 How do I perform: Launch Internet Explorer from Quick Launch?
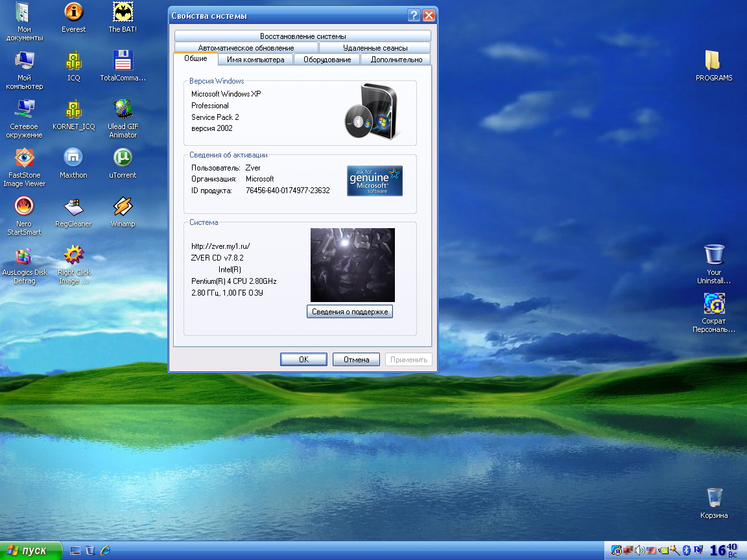pyautogui.click(x=105, y=550)
